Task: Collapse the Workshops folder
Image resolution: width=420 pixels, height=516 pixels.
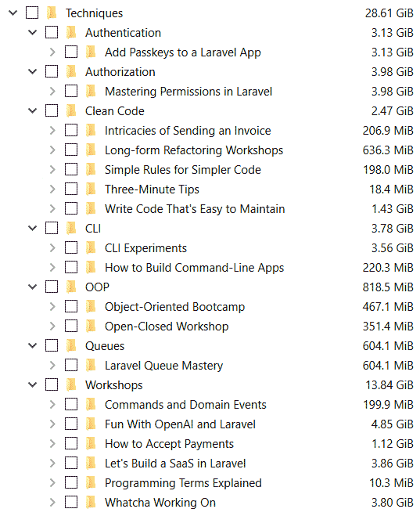Action: 33,385
